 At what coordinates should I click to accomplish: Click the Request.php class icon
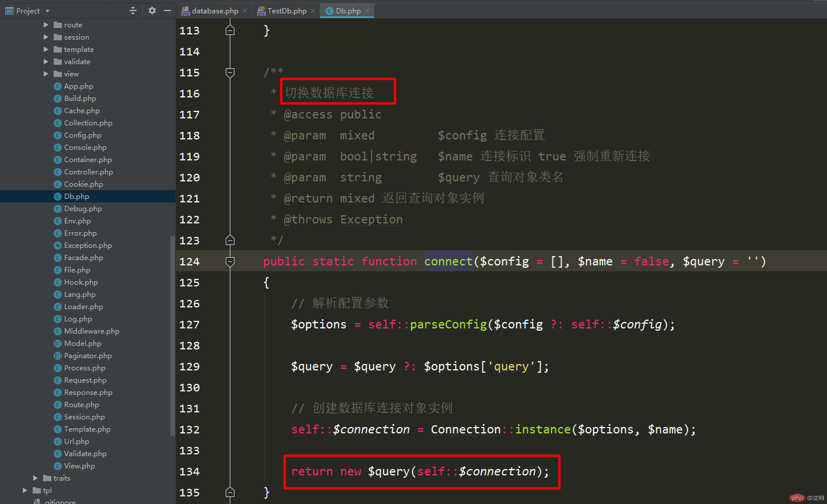coord(58,380)
